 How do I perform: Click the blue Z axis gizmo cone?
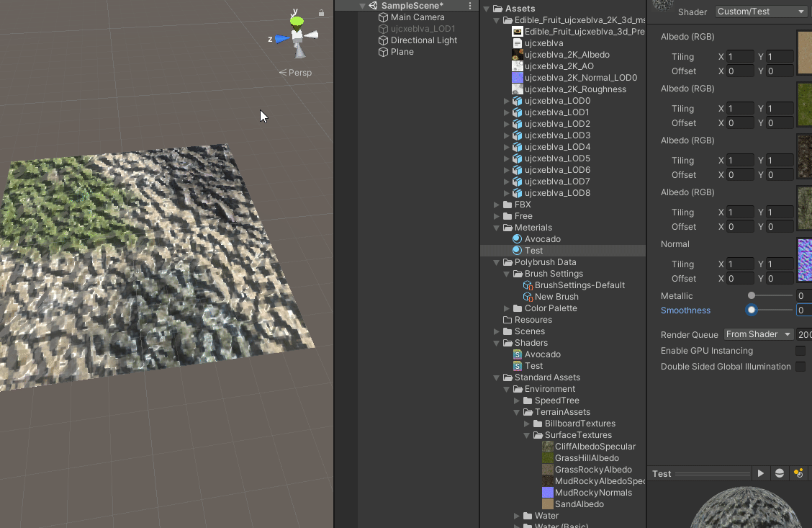tap(282, 38)
